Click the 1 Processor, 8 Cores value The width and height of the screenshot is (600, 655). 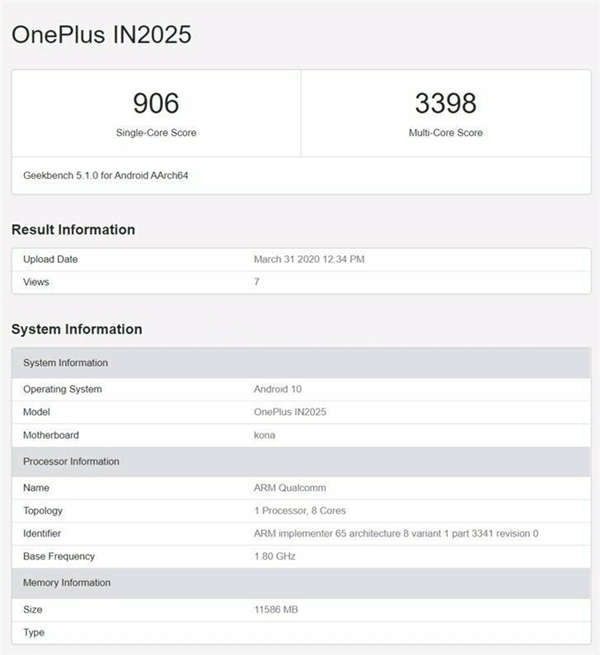pos(300,511)
